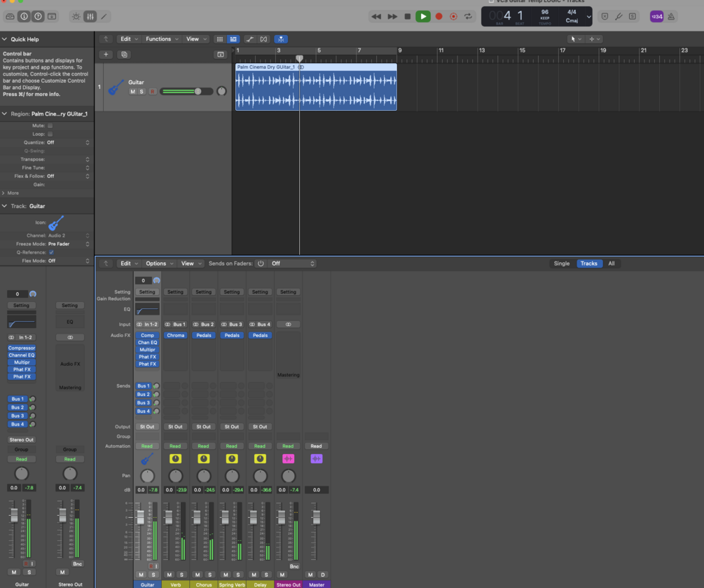This screenshot has width=704, height=588.
Task: Click the green Play button
Action: pos(423,17)
